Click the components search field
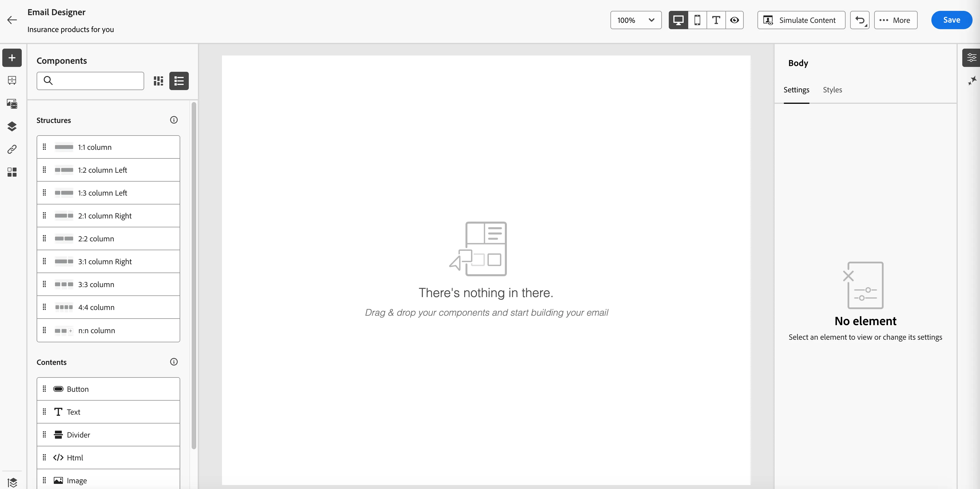Viewport: 980px width, 489px height. point(90,81)
